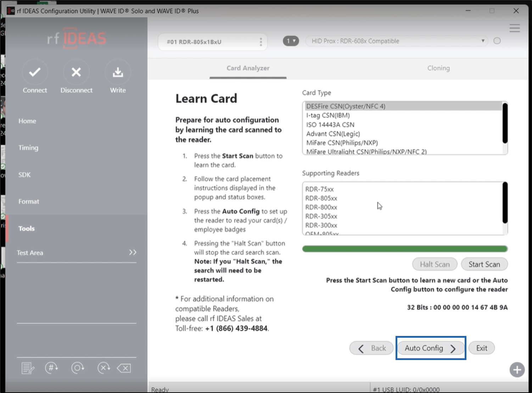The height and width of the screenshot is (393, 532).
Task: Click the green scan progress bar
Action: (x=405, y=249)
